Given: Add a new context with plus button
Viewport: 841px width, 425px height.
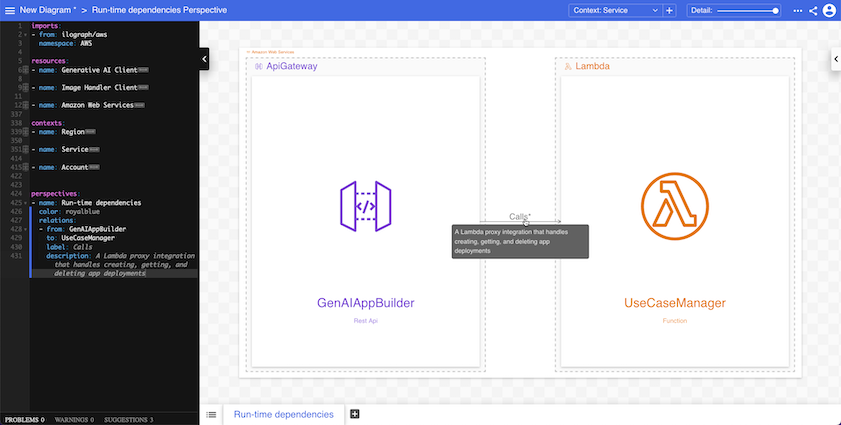Looking at the screenshot, I should tap(670, 10).
